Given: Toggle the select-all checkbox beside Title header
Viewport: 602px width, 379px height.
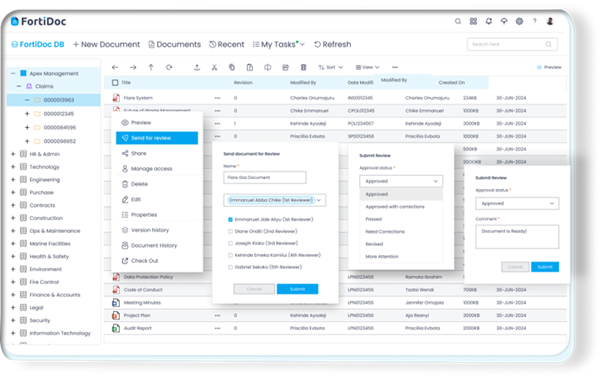Looking at the screenshot, I should [x=115, y=83].
